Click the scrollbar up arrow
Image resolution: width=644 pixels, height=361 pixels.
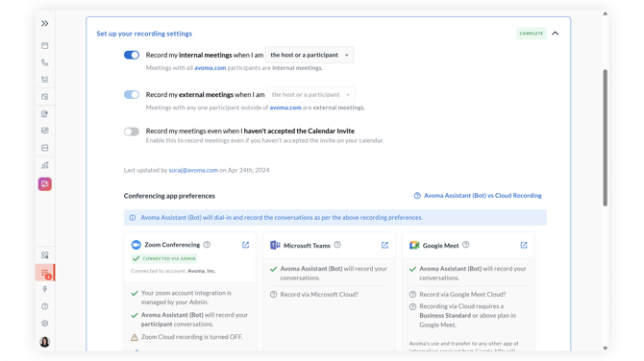point(605,13)
